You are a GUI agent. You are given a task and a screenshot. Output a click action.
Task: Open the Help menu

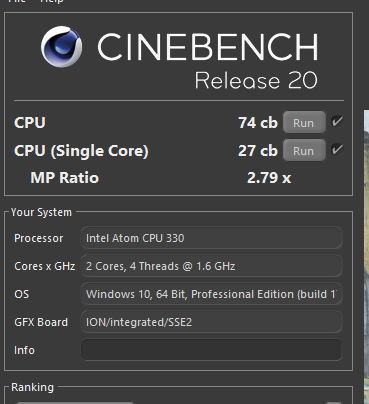[x=51, y=1]
